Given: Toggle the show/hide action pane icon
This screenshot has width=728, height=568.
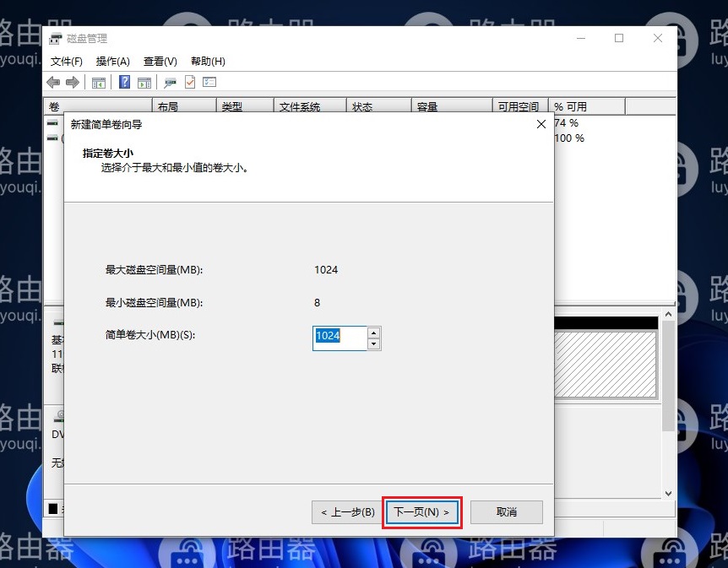Looking at the screenshot, I should click(144, 83).
